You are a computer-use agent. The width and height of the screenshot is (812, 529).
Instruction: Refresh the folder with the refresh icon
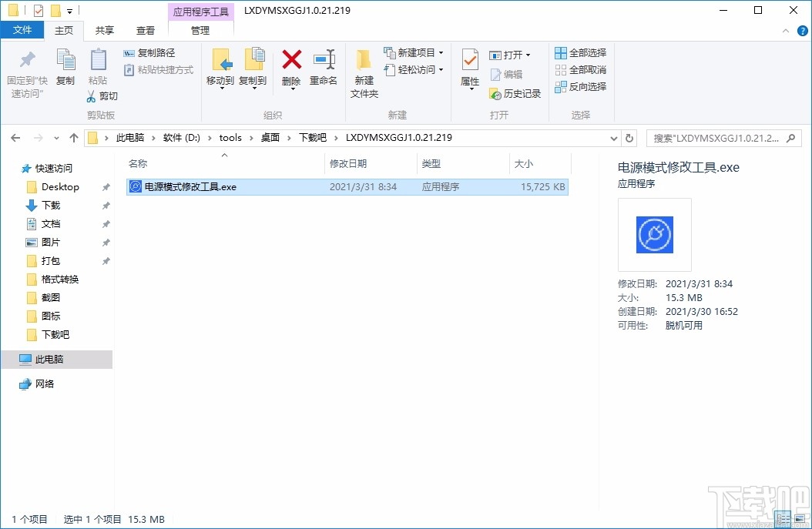629,138
